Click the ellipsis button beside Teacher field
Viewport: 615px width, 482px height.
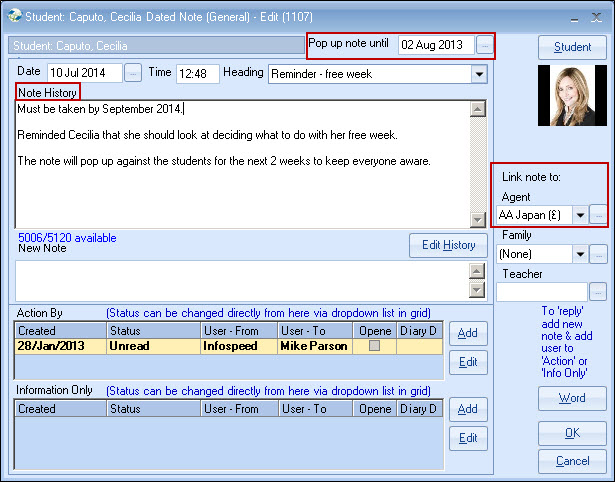[x=598, y=291]
